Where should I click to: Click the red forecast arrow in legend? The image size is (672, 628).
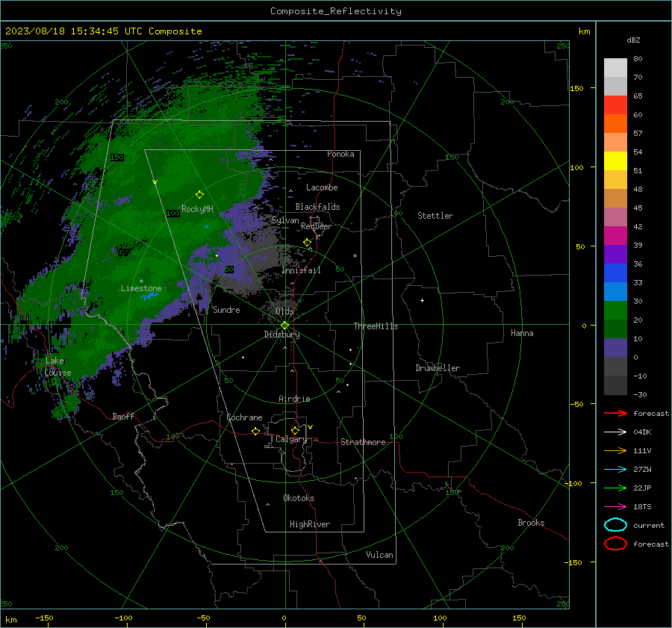pyautogui.click(x=615, y=413)
